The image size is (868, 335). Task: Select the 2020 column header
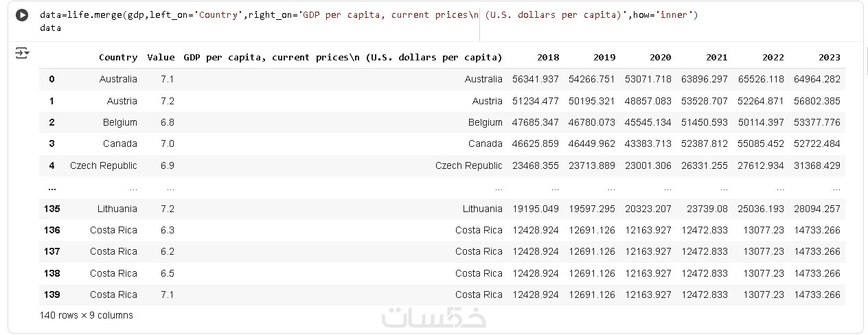pos(660,58)
